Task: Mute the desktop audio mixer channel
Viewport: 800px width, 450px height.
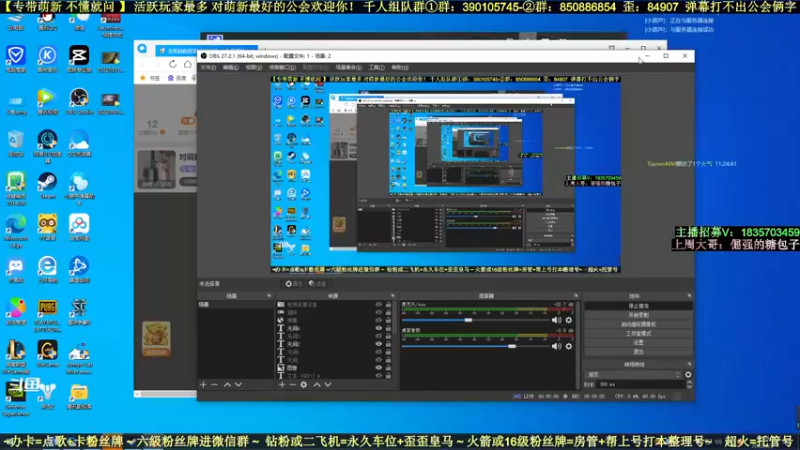Action: (x=556, y=346)
